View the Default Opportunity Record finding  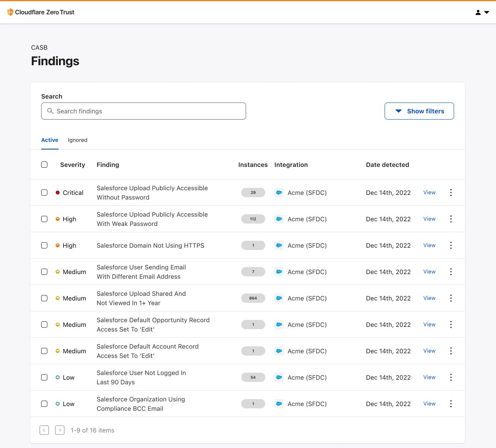coord(429,325)
